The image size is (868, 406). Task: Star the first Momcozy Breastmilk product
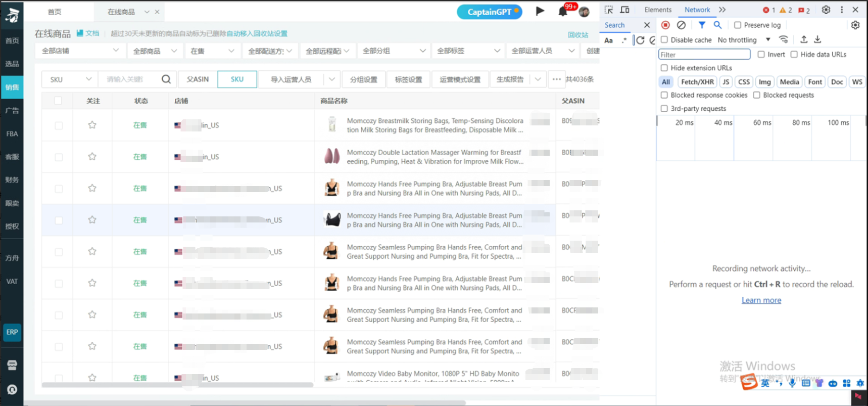click(92, 125)
